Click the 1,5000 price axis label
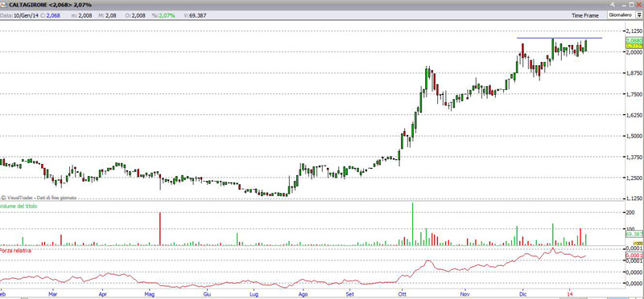This screenshot has height=299, width=644. (634, 136)
